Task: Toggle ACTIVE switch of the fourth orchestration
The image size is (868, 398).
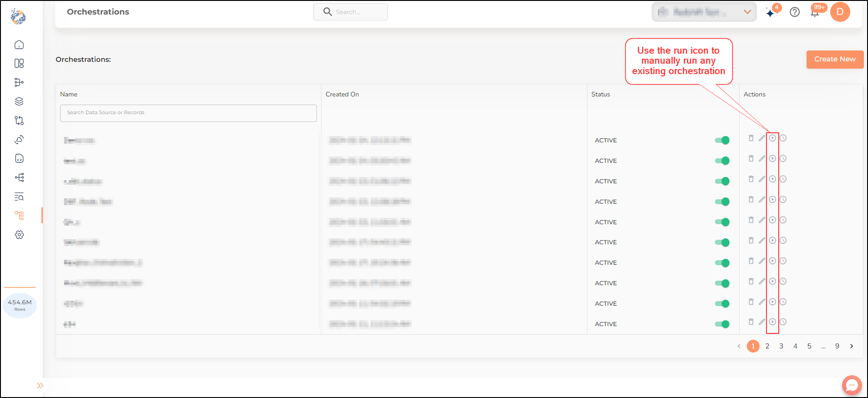Action: pyautogui.click(x=722, y=202)
